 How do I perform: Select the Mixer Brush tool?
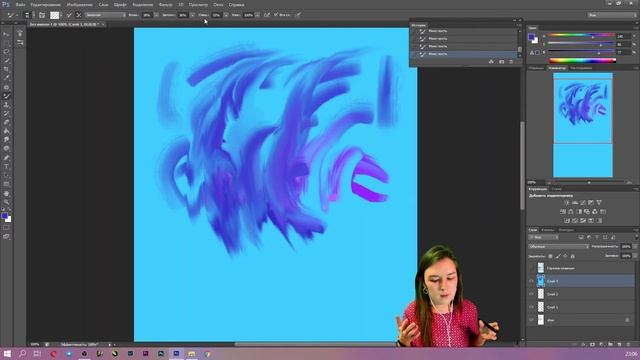coord(6,96)
